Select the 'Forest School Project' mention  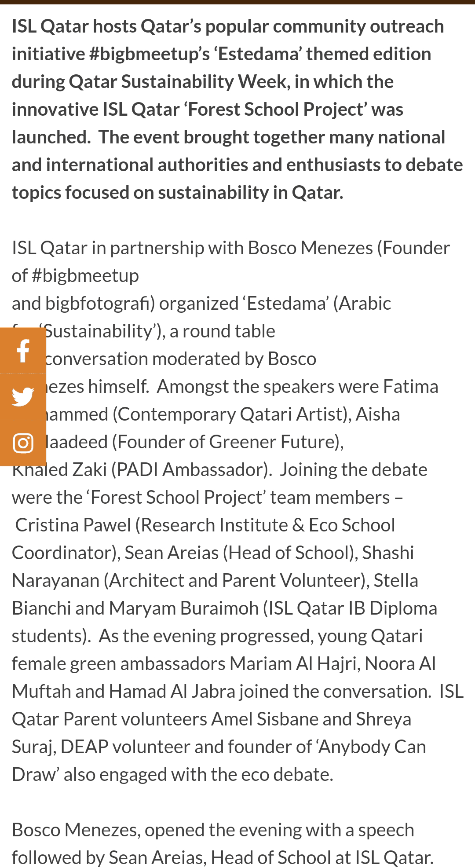(277, 109)
